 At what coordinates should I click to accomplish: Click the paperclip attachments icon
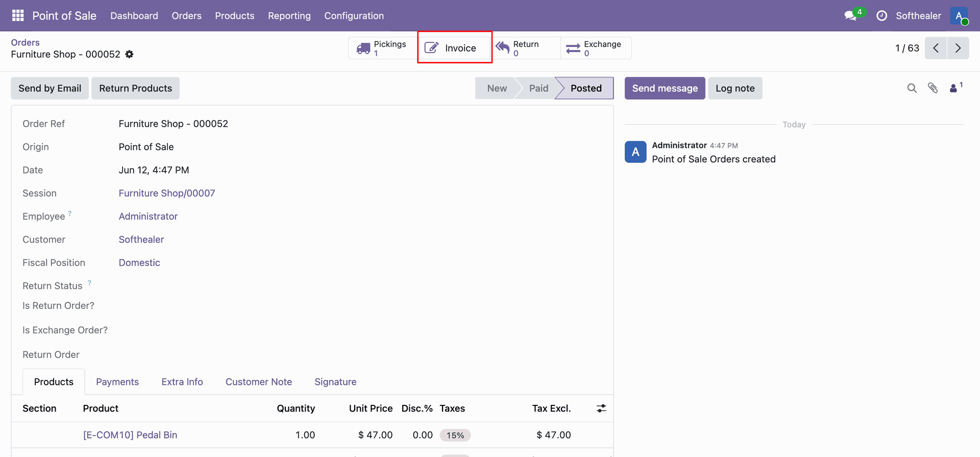pos(933,88)
